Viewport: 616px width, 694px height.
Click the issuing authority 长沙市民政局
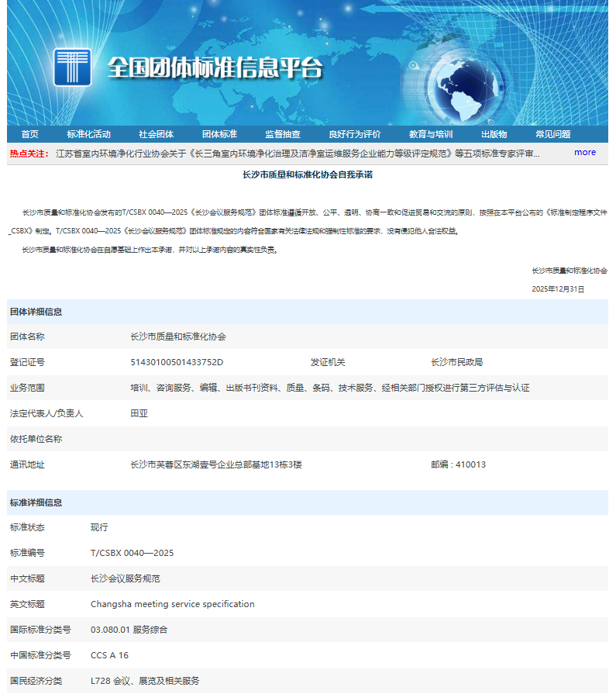tap(457, 362)
